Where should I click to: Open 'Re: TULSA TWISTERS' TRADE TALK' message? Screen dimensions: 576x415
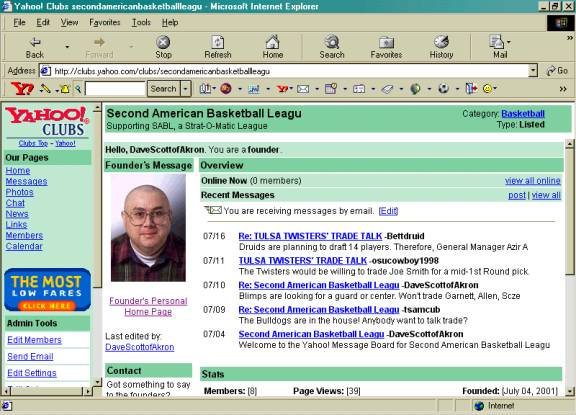(x=310, y=236)
